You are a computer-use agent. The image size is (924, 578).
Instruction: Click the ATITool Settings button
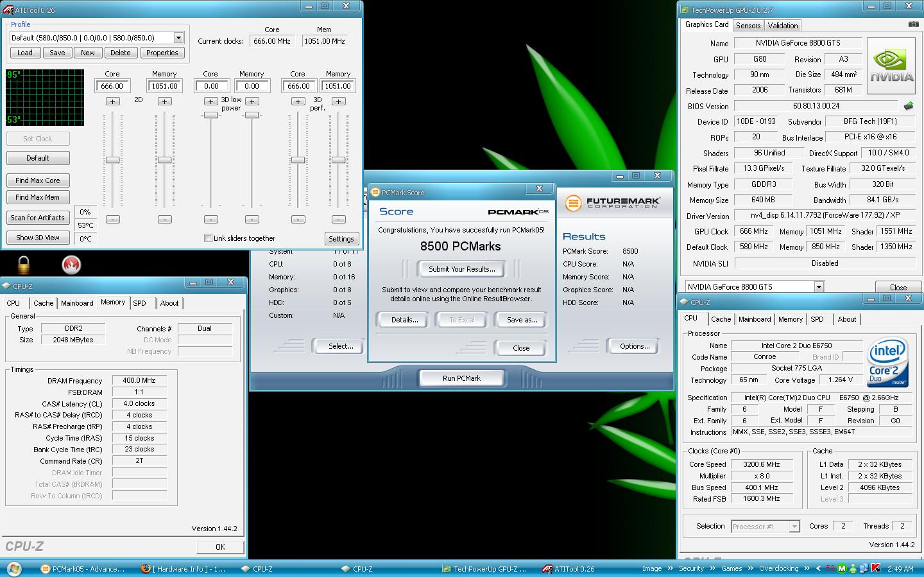[341, 239]
